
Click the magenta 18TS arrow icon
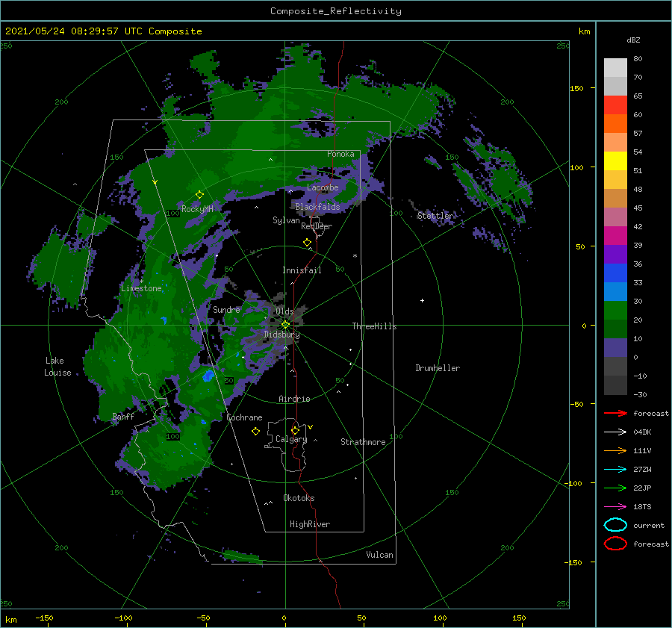[x=615, y=507]
